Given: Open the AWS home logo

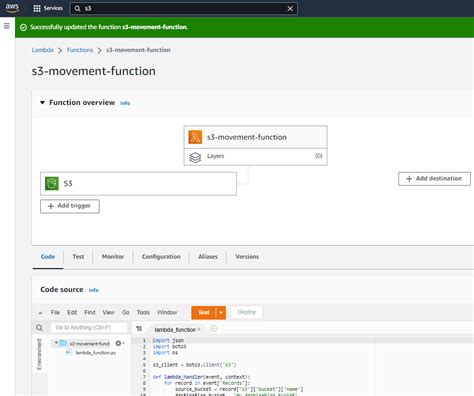Looking at the screenshot, I should point(12,8).
